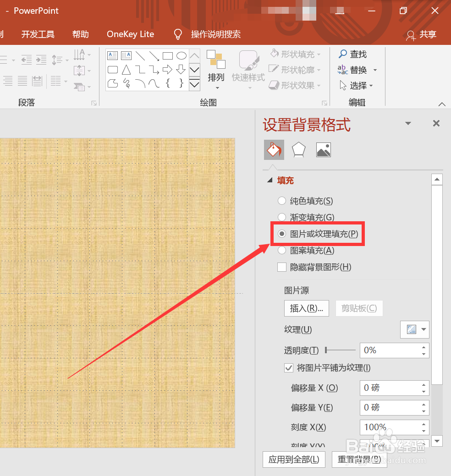Open the Developer tab
This screenshot has width=451, height=476.
38,34
